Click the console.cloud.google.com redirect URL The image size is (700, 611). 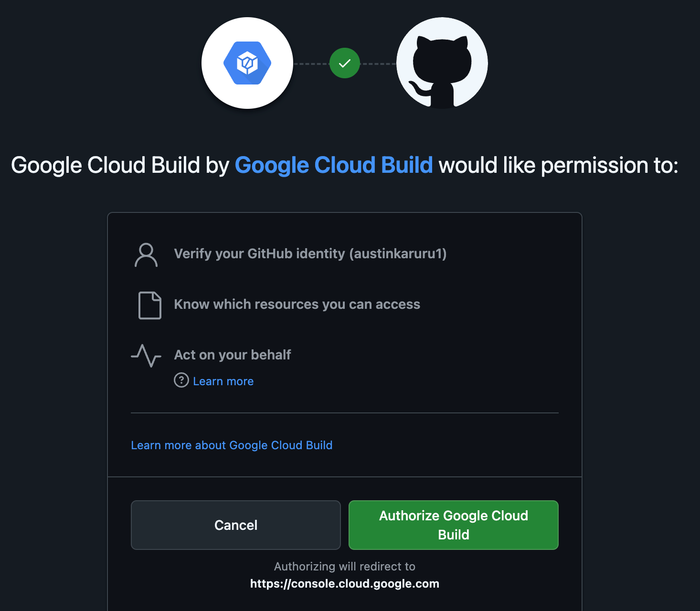[x=345, y=583]
